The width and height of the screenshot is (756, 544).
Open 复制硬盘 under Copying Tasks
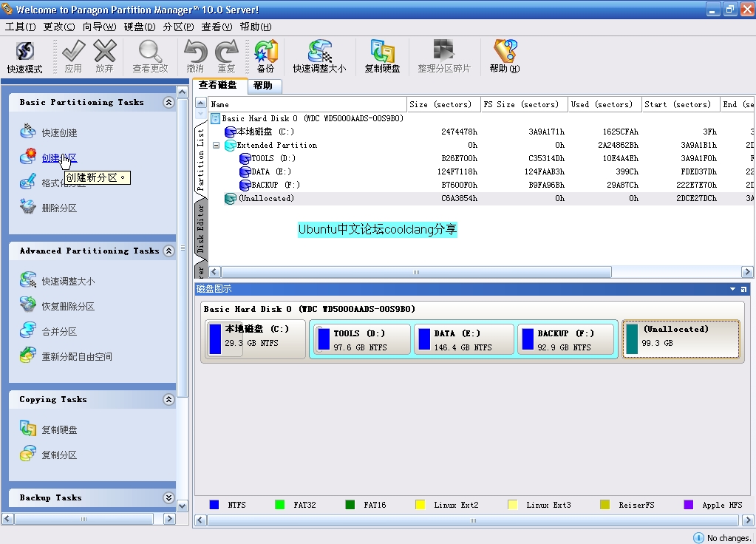59,429
